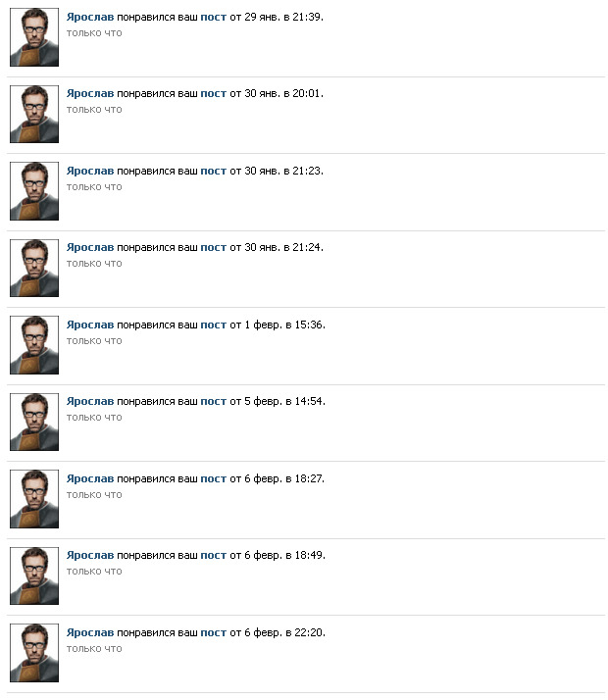This screenshot has height=700, width=608.
Task: Open avatar beside 6 февр. 18:27 notification
Action: pos(34,499)
